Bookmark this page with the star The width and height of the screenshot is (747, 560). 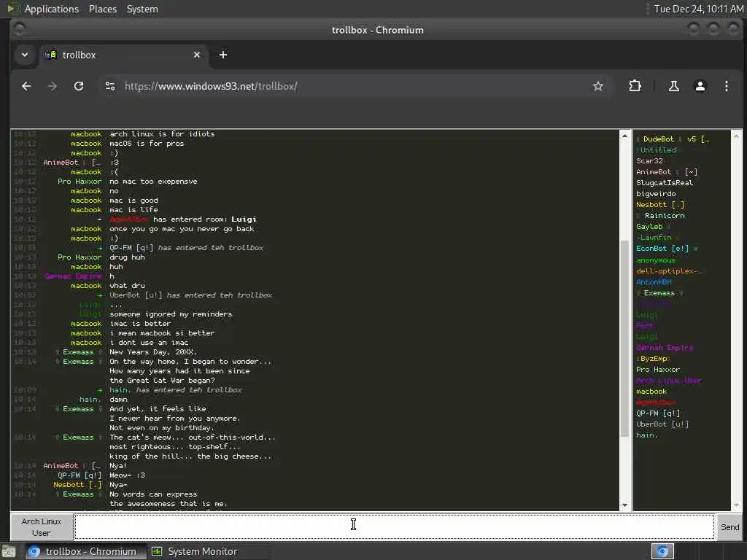coord(598,86)
